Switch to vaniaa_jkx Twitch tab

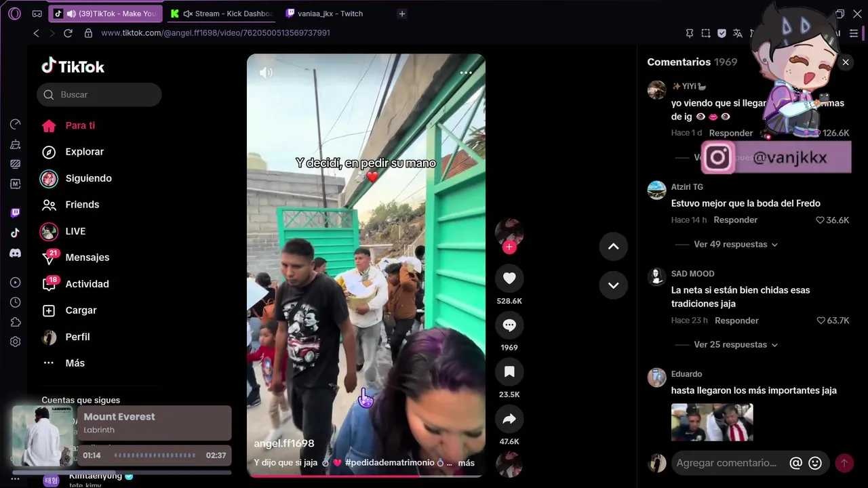click(325, 14)
